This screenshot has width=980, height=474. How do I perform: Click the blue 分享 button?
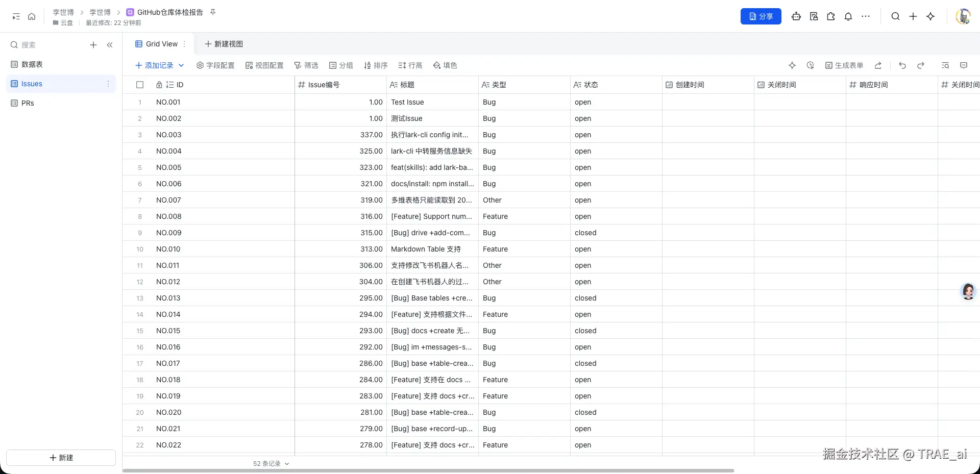point(761,16)
